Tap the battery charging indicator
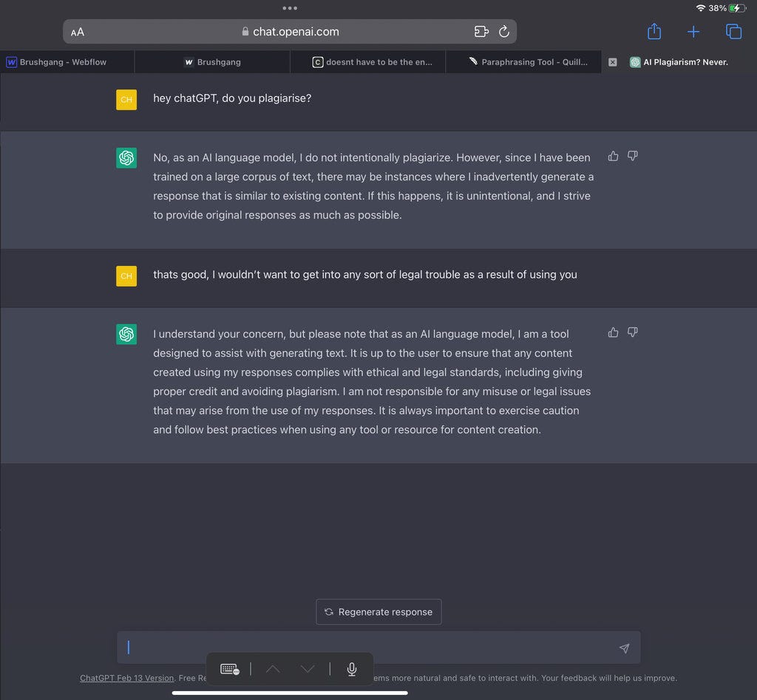 tap(737, 7)
